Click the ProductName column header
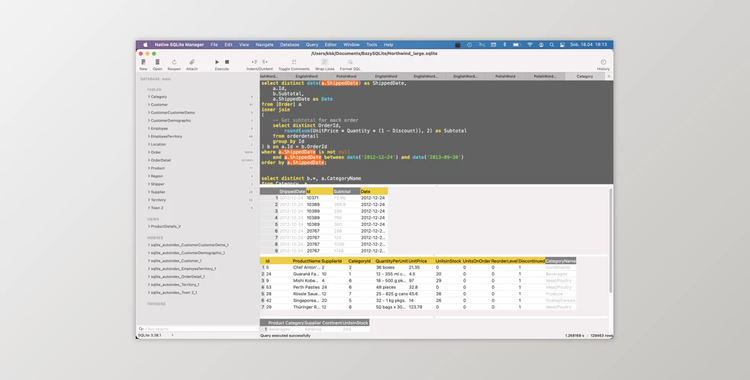Viewport: 750px width, 380px height. click(x=306, y=261)
